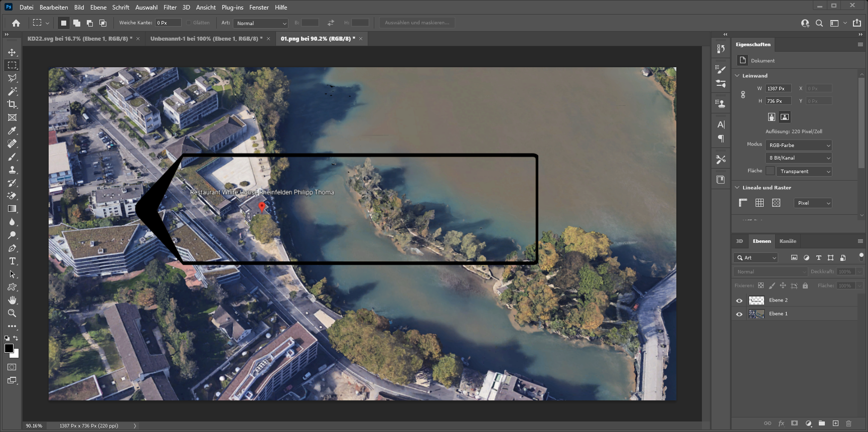Select the Hand tool
868x432 pixels.
[12, 300]
